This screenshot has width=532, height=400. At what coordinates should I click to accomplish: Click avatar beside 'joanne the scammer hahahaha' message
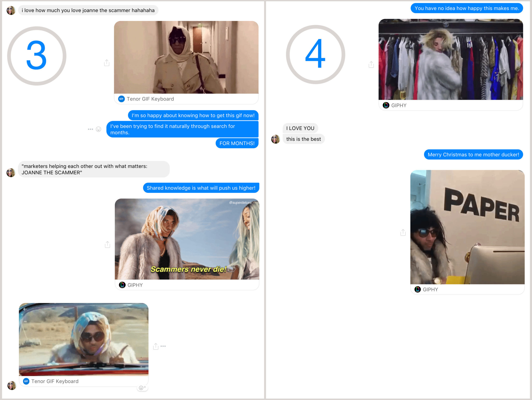pos(11,10)
